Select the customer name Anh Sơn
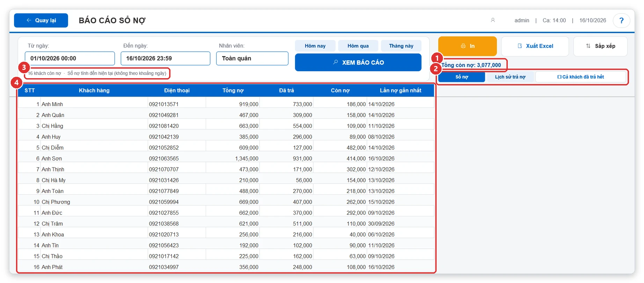Screen dimensions: 644x283 [x=52, y=158]
